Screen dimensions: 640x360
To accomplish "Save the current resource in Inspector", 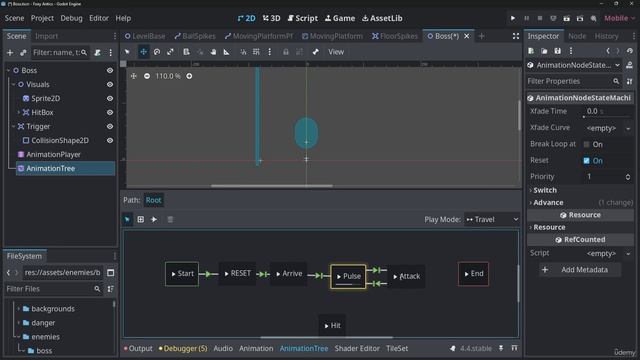I will click(x=558, y=51).
